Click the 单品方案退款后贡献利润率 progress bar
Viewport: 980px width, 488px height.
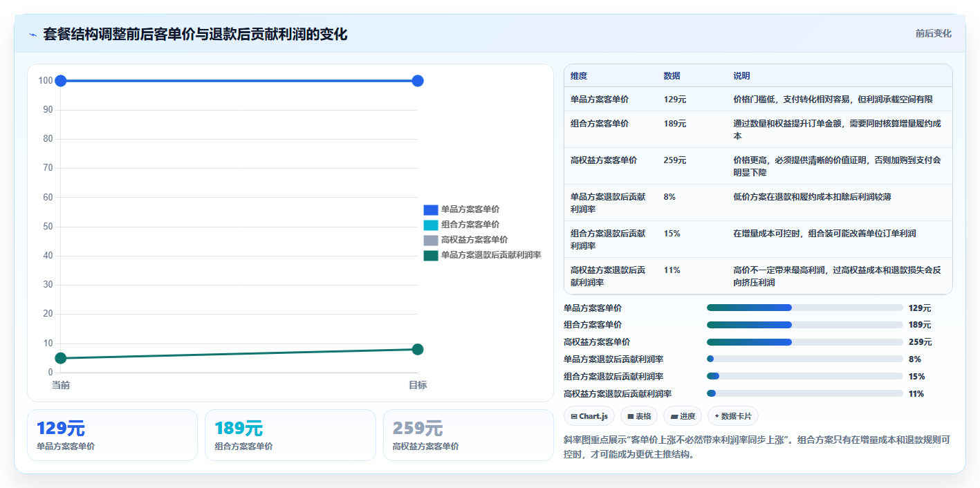coord(805,359)
